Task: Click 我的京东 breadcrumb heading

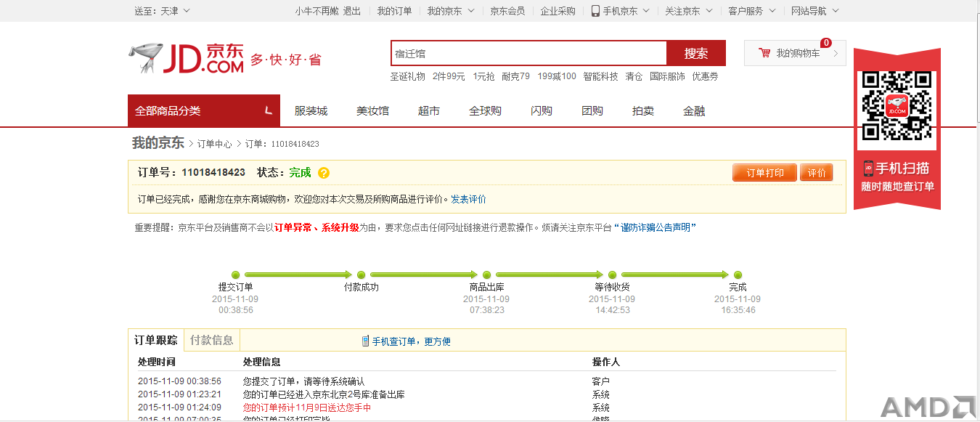Action: point(158,143)
